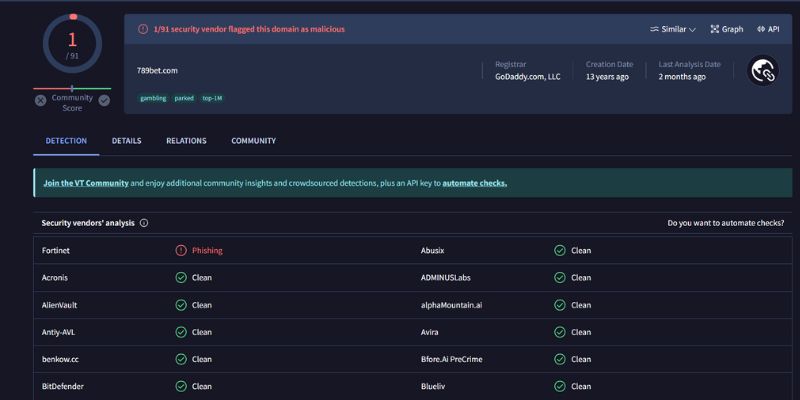Open the API option
Screen dimensions: 800x400
point(768,29)
